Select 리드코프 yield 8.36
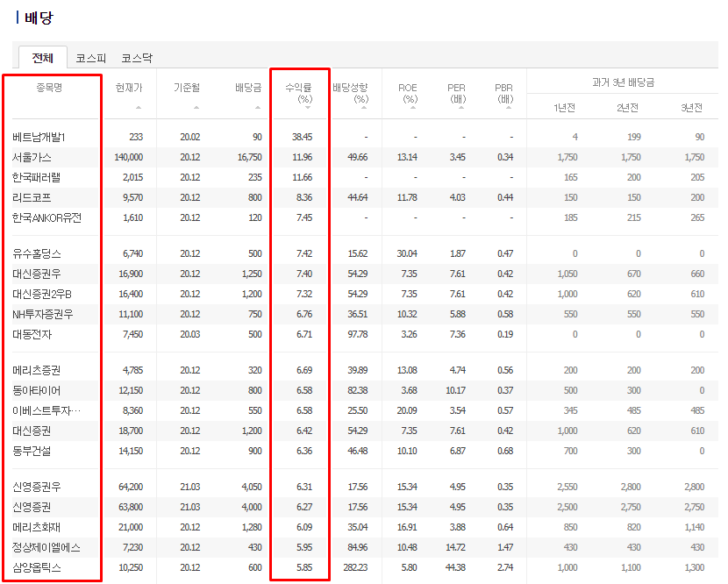728x584 pixels. pyautogui.click(x=304, y=198)
